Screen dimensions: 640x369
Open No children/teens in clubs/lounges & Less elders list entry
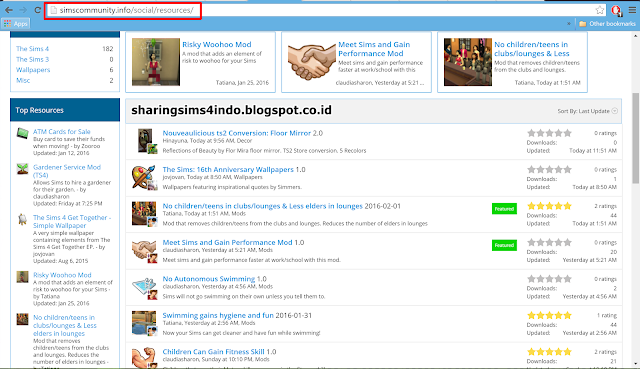pyautogui.click(x=262, y=206)
